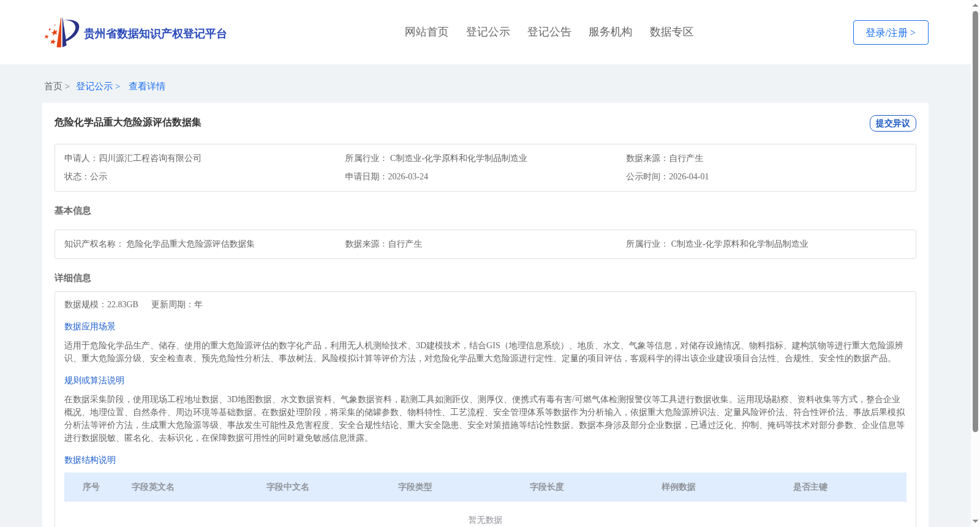This screenshot has width=980, height=527.
Task: Click the 公示时间 2026-04-01 text
Action: (x=667, y=176)
